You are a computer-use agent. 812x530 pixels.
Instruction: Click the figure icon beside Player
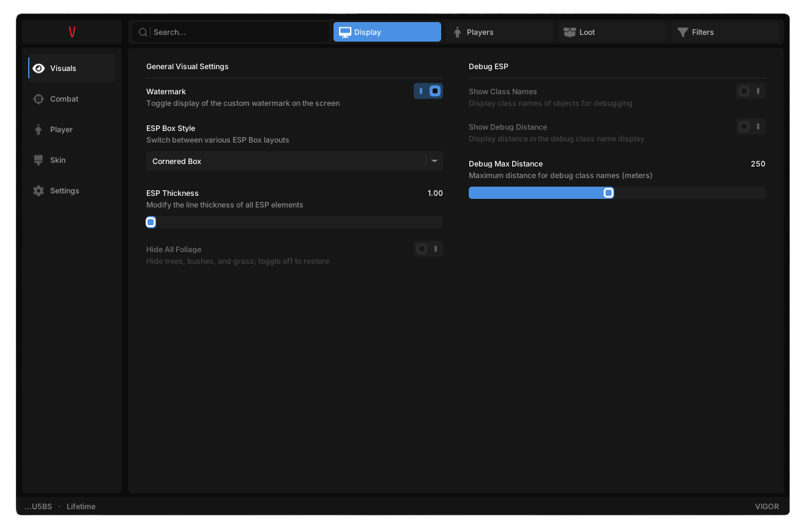(x=39, y=130)
